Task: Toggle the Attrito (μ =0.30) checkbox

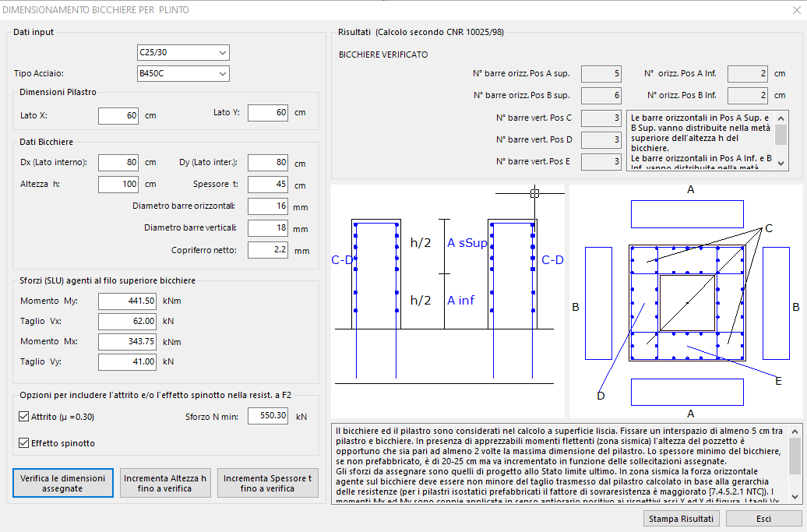Action: 23,417
